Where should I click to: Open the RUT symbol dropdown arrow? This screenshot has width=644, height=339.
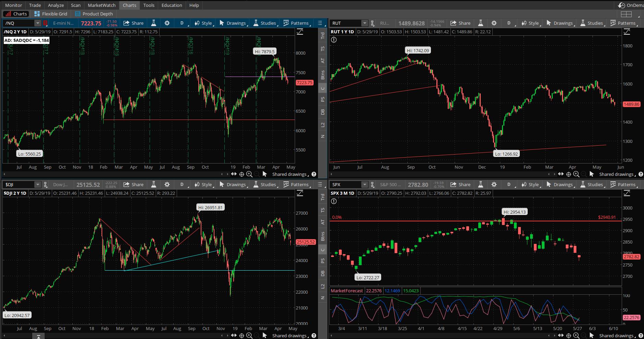tap(364, 23)
